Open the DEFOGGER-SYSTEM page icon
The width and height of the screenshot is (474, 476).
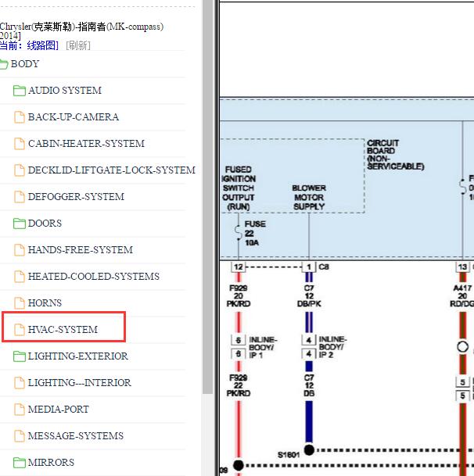coord(20,197)
